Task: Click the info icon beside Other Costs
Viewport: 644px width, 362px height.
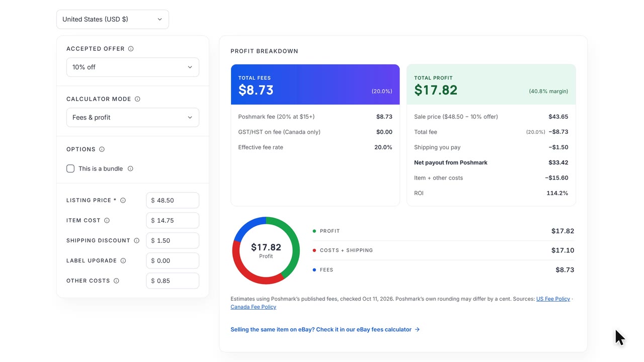Action: (x=116, y=281)
